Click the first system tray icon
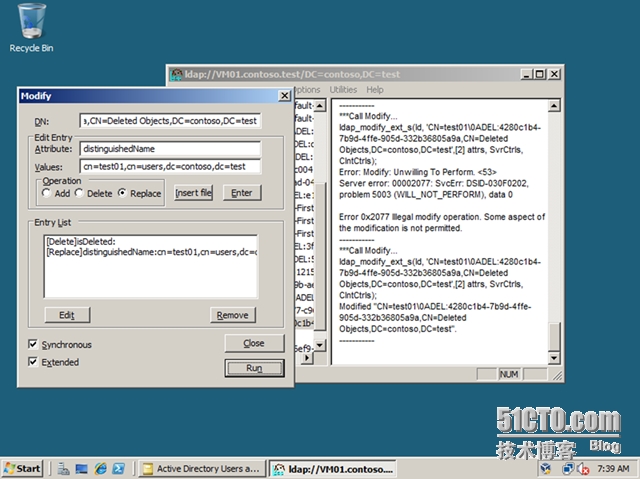Viewport: 640px width, 479px height. coord(545,469)
